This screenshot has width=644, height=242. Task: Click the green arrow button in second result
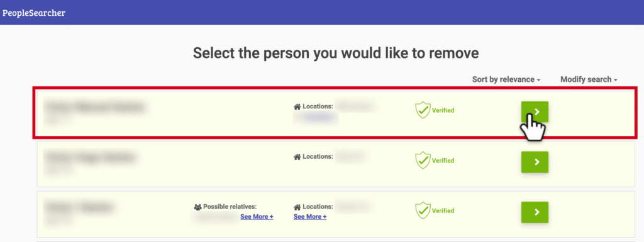[535, 162]
